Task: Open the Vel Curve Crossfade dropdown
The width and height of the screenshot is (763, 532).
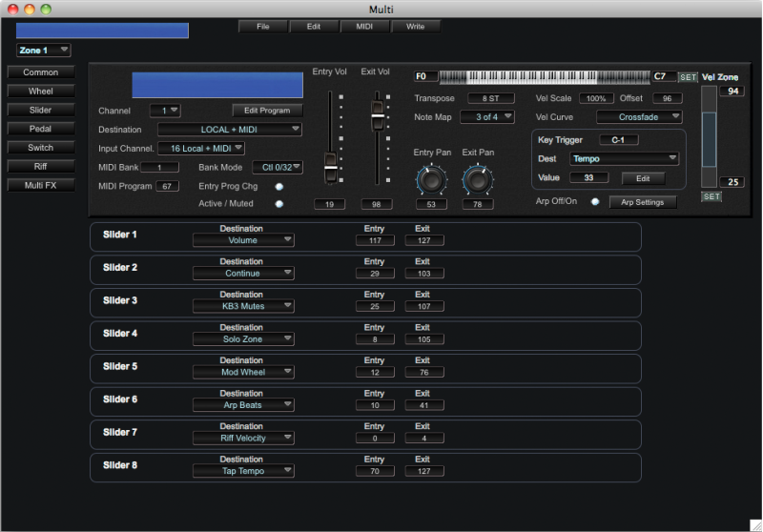Action: [639, 117]
